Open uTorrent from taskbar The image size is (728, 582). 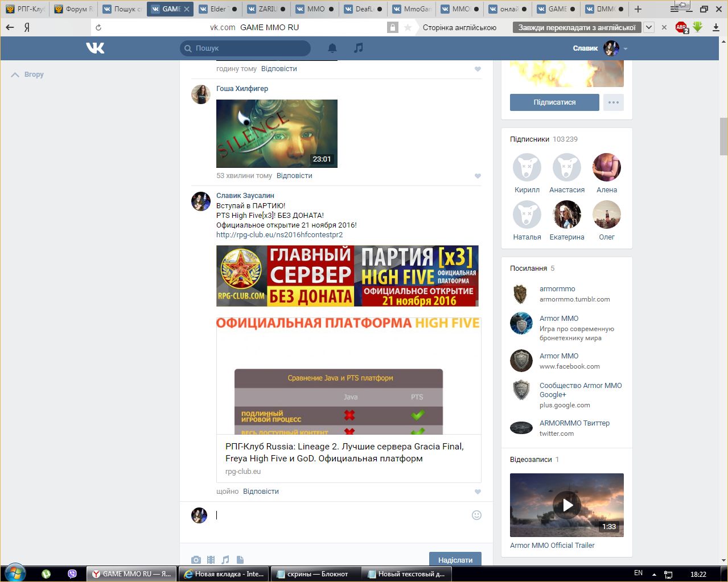coord(46,574)
